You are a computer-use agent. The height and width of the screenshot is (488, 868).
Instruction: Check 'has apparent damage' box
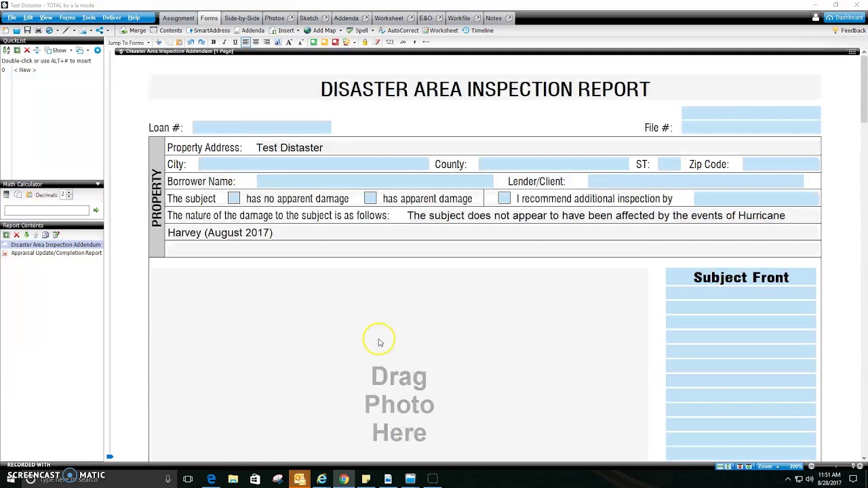point(370,198)
